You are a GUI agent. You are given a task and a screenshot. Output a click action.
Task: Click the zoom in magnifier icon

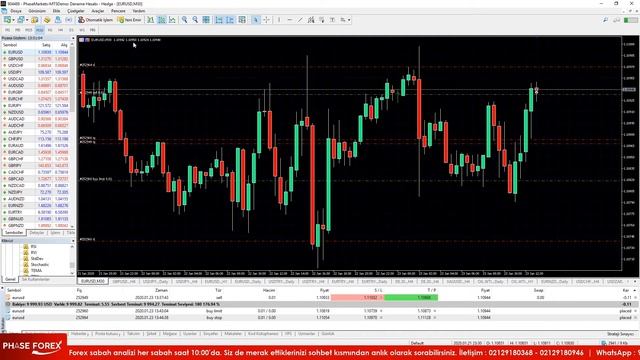point(184,20)
